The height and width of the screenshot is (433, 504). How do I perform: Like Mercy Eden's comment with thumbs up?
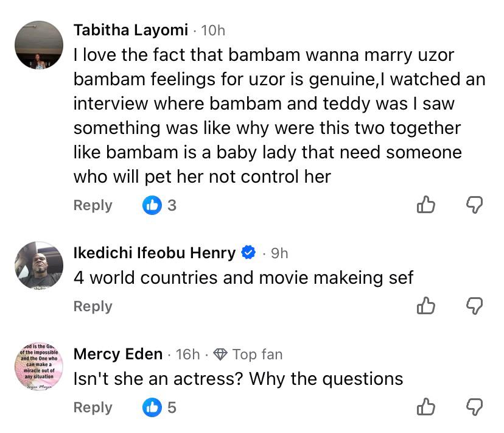point(426,407)
